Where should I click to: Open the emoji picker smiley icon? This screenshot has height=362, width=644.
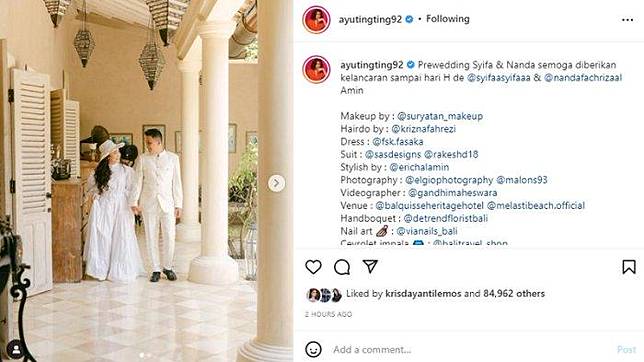tap(313, 349)
